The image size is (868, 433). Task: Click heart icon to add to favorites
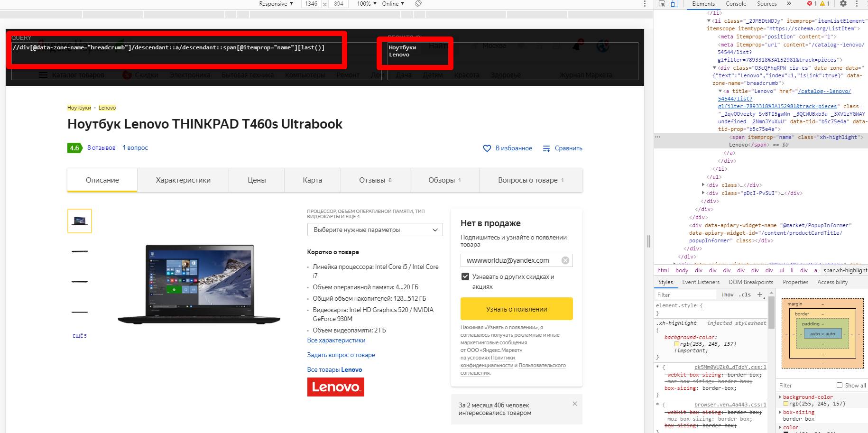487,148
